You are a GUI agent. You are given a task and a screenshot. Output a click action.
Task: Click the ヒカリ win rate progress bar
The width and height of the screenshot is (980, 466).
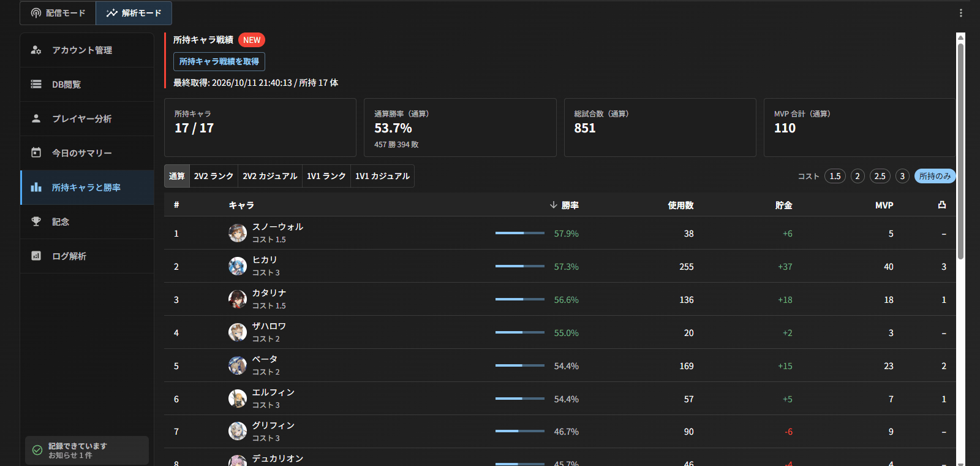pos(520,266)
